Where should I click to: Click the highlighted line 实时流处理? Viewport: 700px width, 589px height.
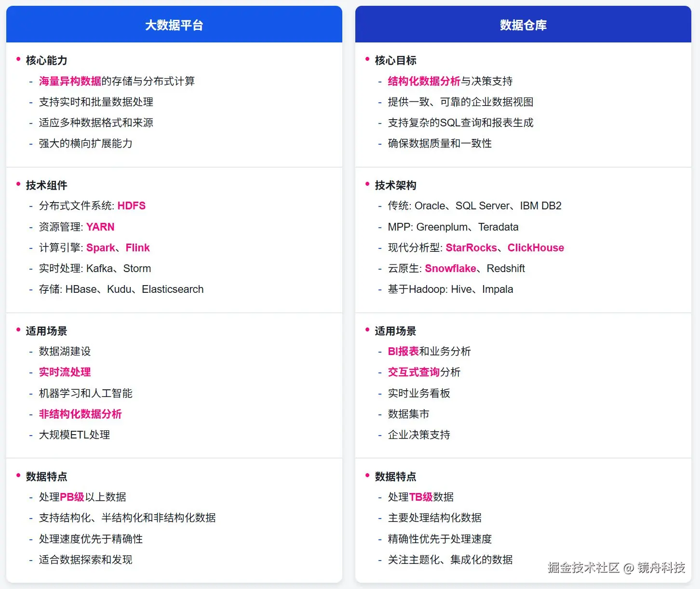click(x=65, y=372)
